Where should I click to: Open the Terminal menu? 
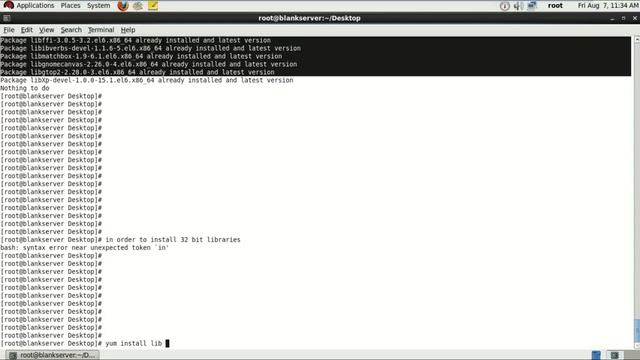(101, 30)
